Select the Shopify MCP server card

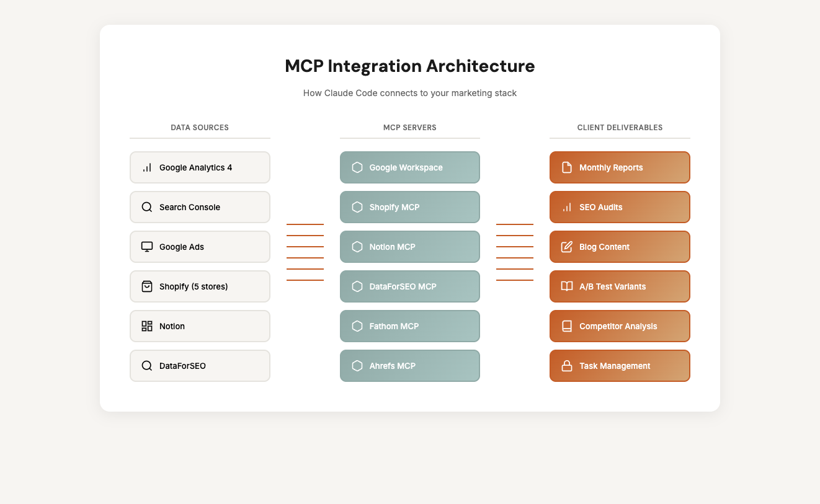(x=409, y=207)
